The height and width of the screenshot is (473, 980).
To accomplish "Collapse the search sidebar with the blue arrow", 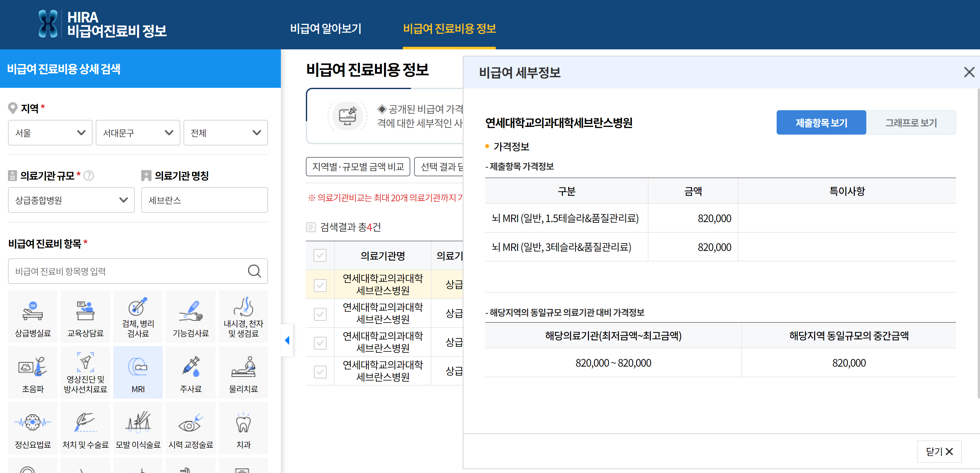I will 287,340.
